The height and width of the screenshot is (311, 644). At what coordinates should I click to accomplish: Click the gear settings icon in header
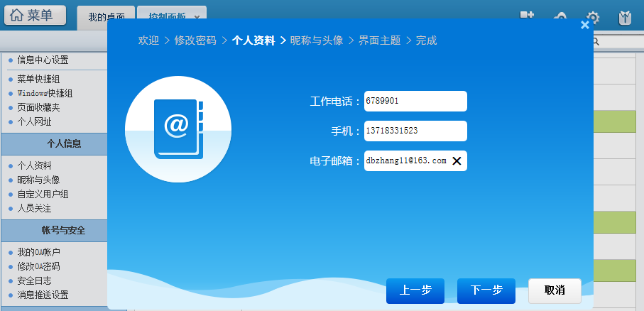point(593,17)
